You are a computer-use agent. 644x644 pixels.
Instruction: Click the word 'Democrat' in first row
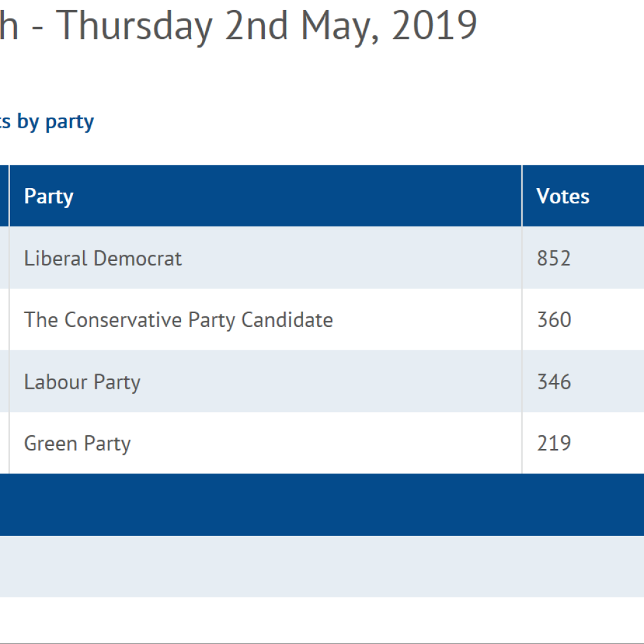[x=138, y=258]
